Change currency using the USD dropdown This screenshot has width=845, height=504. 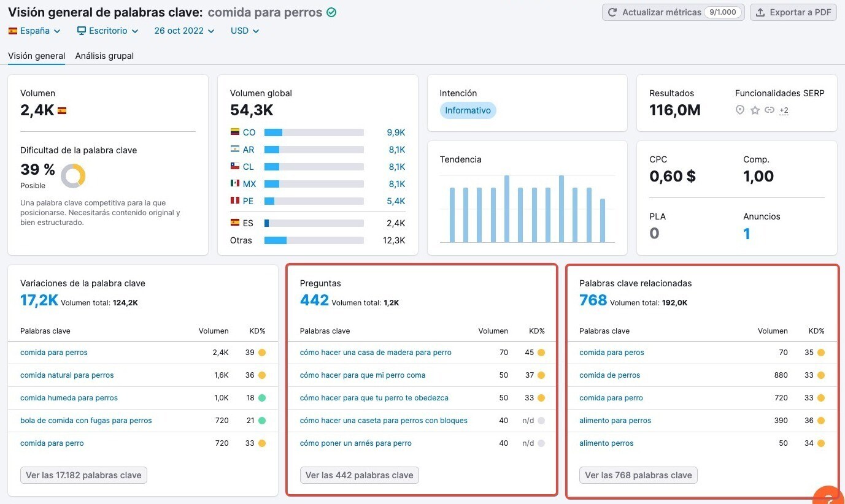click(245, 31)
